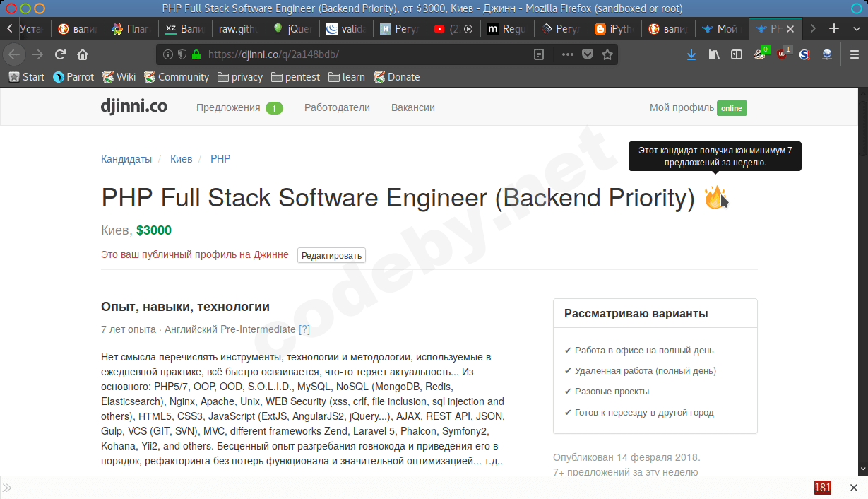
Task: Open the Library bookshelf icon
Action: click(714, 54)
